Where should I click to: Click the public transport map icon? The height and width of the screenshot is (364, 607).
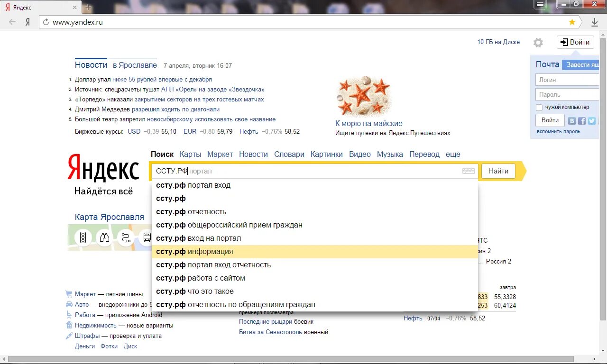pyautogui.click(x=146, y=237)
